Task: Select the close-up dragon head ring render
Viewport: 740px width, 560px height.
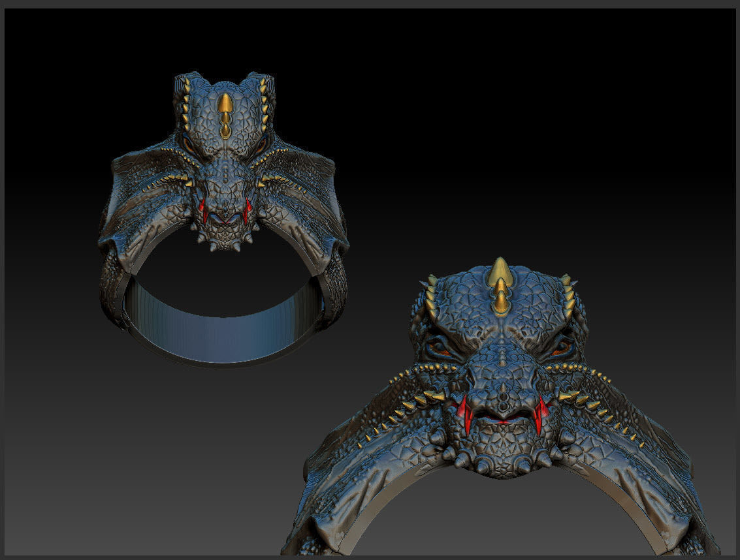Action: [x=500, y=406]
